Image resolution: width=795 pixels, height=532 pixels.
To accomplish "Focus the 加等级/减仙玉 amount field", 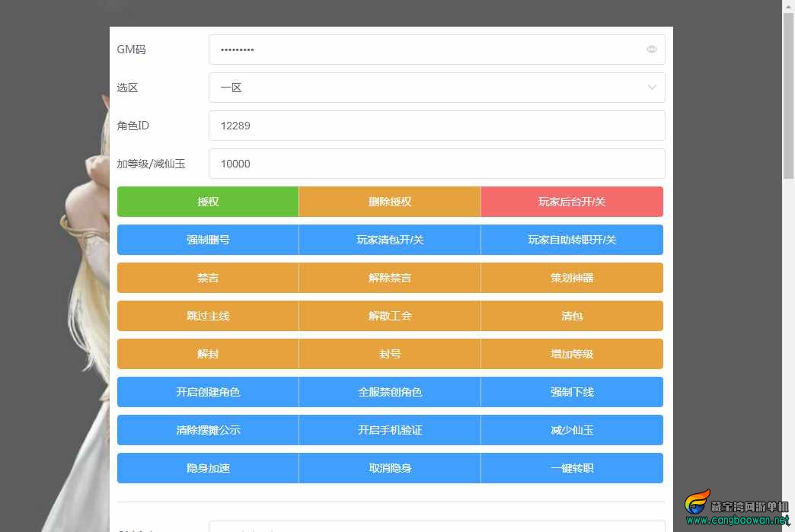I will tap(436, 164).
